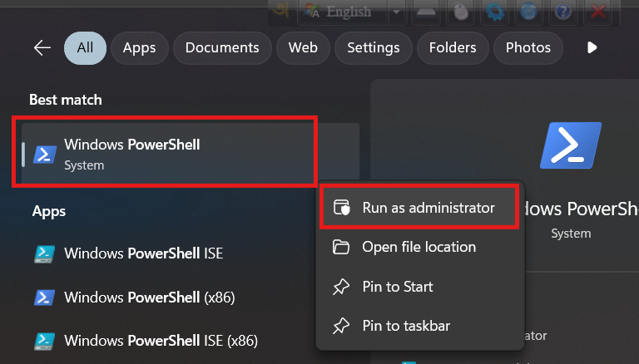Switch to the Apps filter tab
The image size is (639, 364).
coord(139,48)
